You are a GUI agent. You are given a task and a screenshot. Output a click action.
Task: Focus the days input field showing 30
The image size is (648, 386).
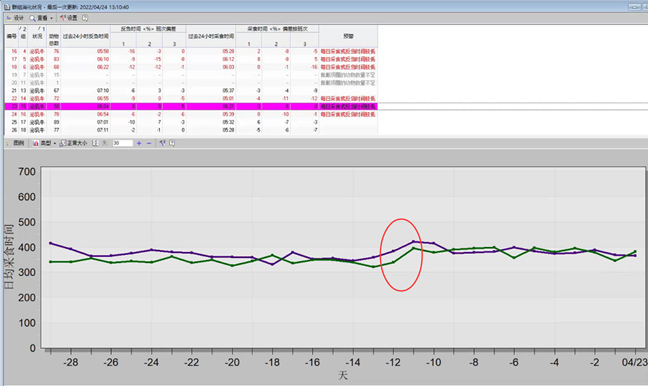point(123,143)
